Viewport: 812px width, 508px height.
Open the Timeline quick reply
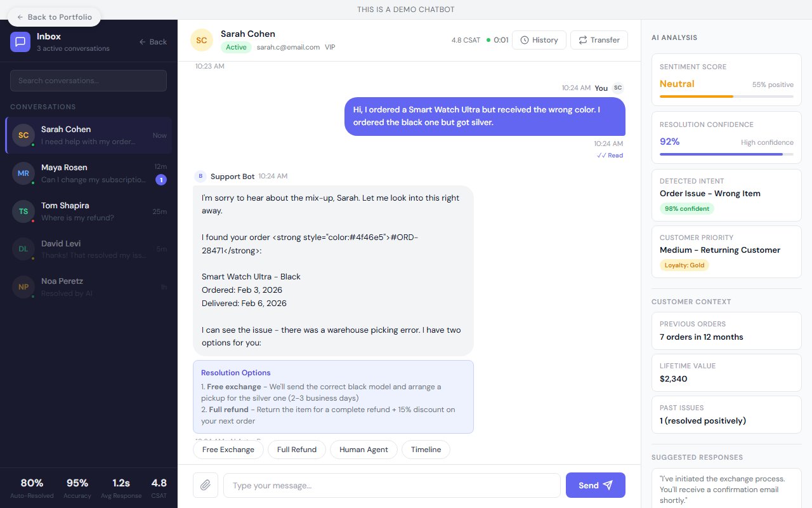(426, 450)
